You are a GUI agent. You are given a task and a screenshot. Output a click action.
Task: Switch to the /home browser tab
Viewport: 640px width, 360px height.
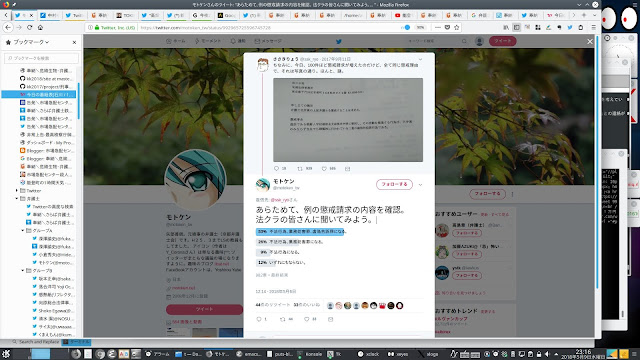(352, 15)
